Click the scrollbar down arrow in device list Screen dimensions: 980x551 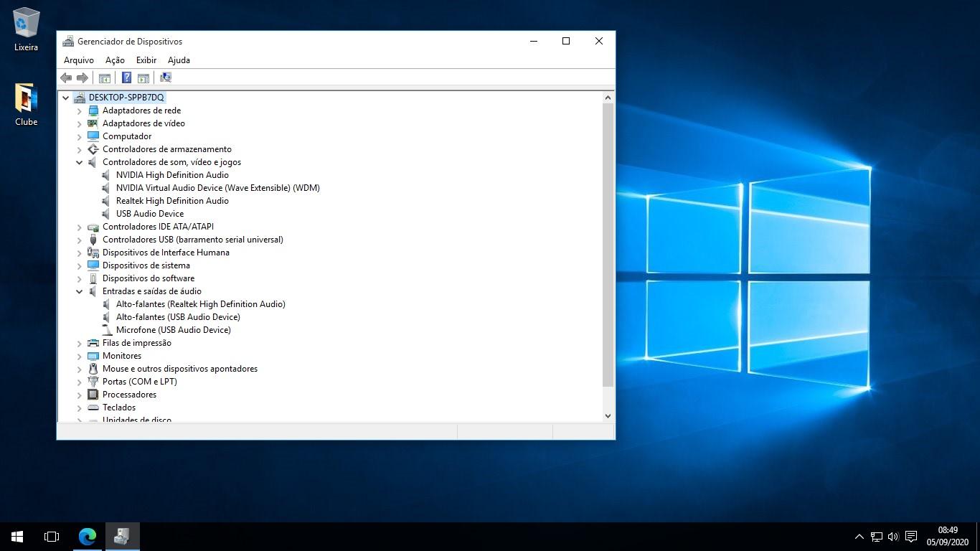pyautogui.click(x=608, y=415)
